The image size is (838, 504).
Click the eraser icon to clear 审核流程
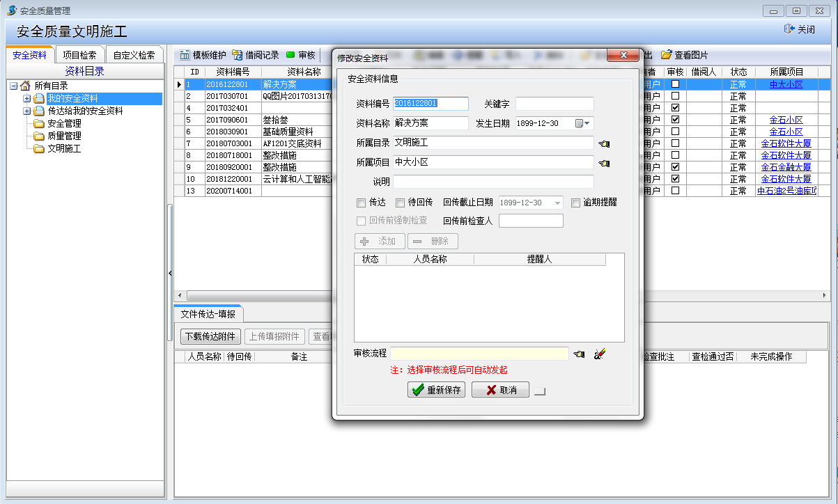click(x=600, y=354)
